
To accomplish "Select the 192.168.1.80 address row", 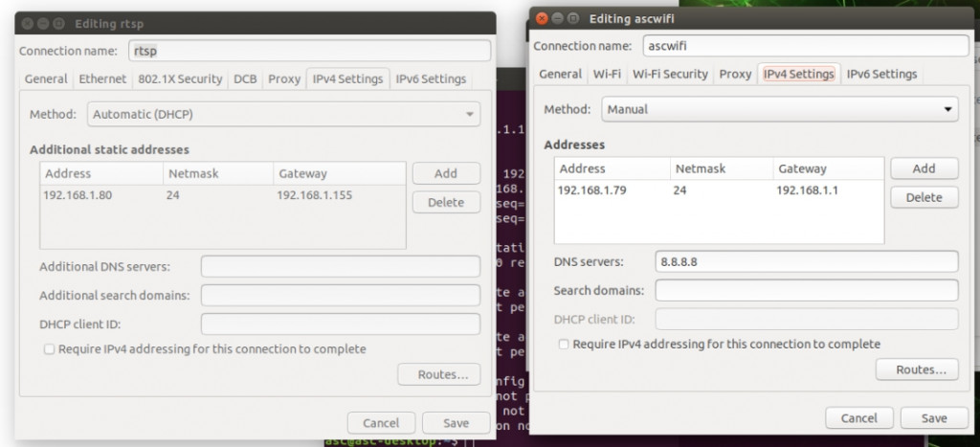I will pos(222,195).
